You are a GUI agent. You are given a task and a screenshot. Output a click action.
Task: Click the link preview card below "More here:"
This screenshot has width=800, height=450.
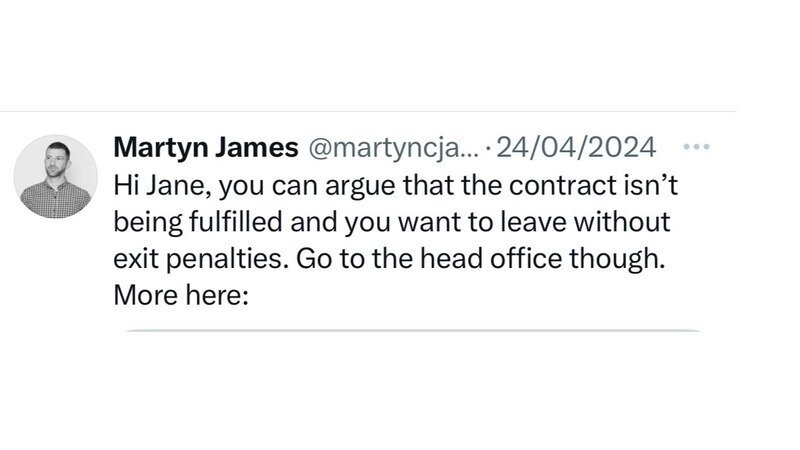point(410,331)
